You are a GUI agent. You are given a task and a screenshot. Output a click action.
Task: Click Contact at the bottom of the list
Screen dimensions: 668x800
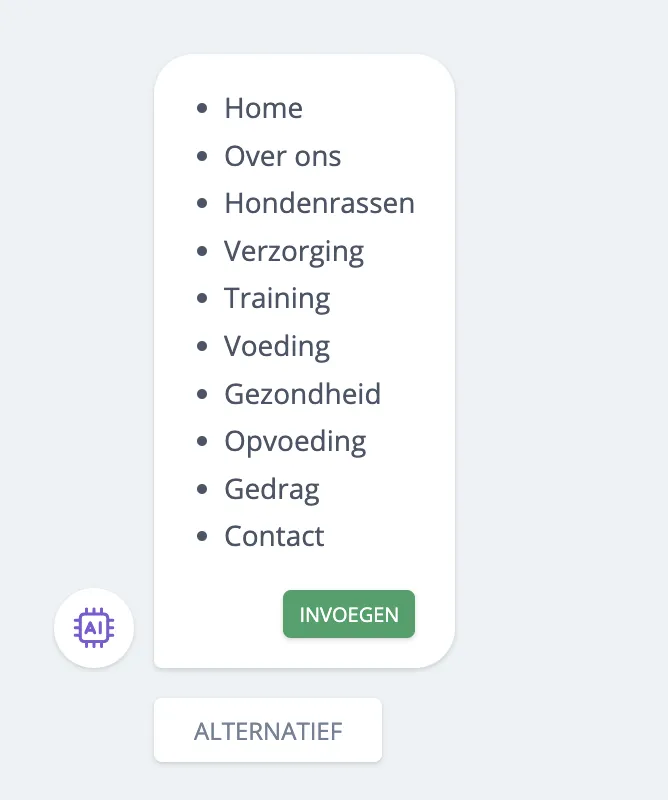[274, 536]
